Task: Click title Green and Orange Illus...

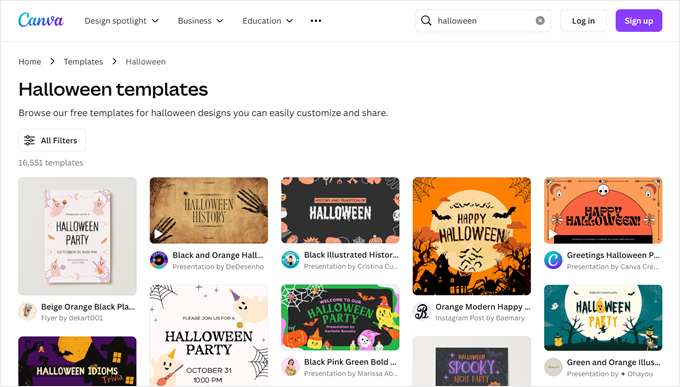Action: click(x=614, y=362)
